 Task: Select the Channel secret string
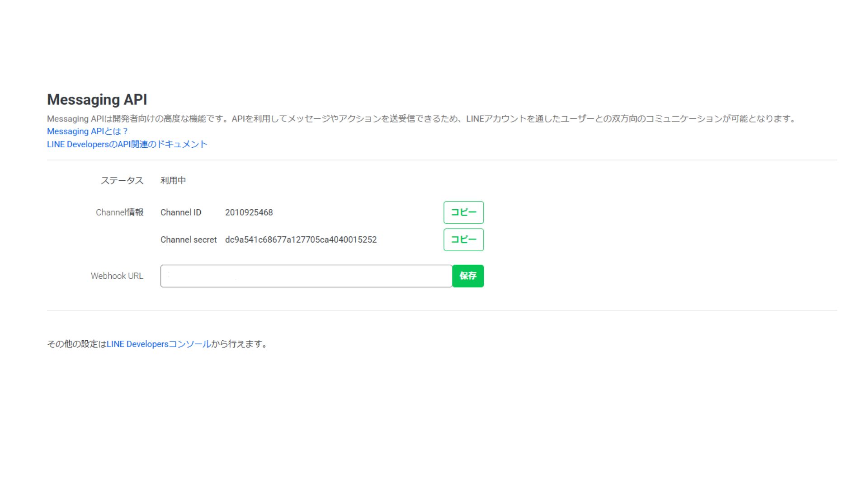pos(301,239)
